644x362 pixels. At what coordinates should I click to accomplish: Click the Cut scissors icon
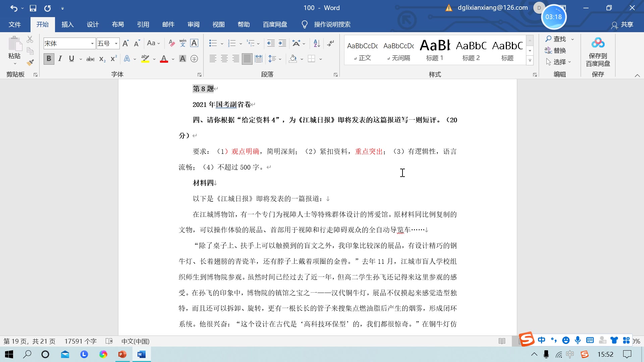[x=30, y=40]
